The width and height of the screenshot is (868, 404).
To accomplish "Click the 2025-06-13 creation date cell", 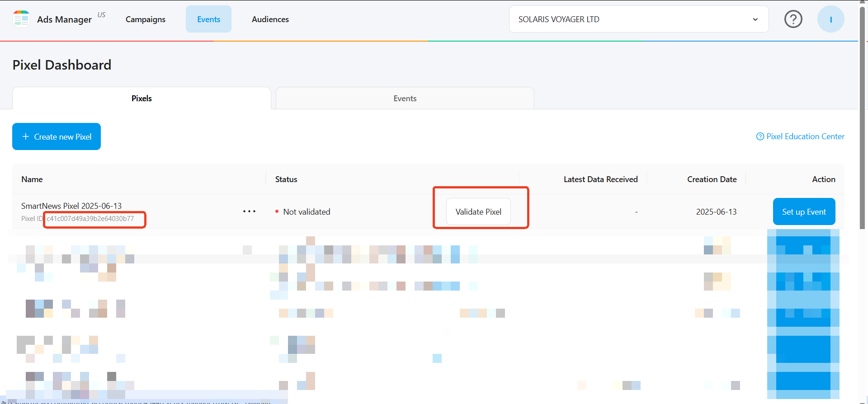I will tap(716, 211).
